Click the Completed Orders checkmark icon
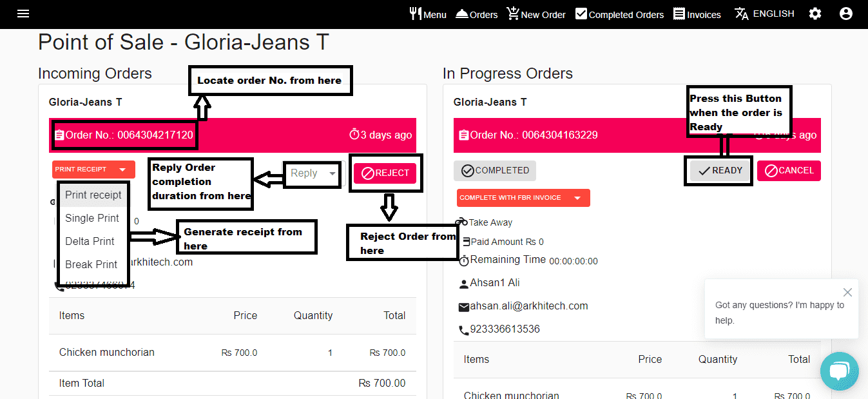This screenshot has height=399, width=868. 581,14
